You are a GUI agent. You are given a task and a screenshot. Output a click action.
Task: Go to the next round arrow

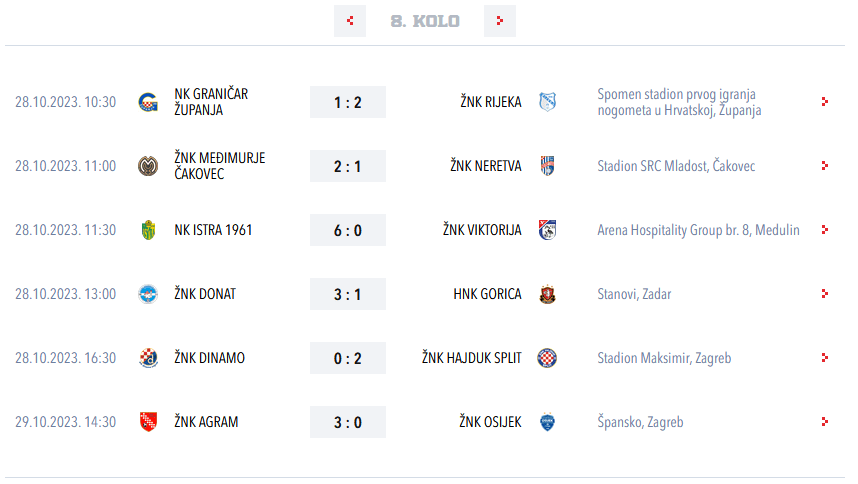pos(499,21)
